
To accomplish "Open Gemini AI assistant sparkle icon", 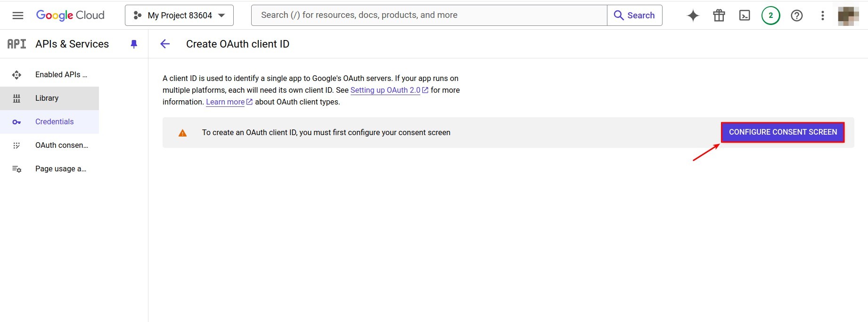I will coord(693,16).
